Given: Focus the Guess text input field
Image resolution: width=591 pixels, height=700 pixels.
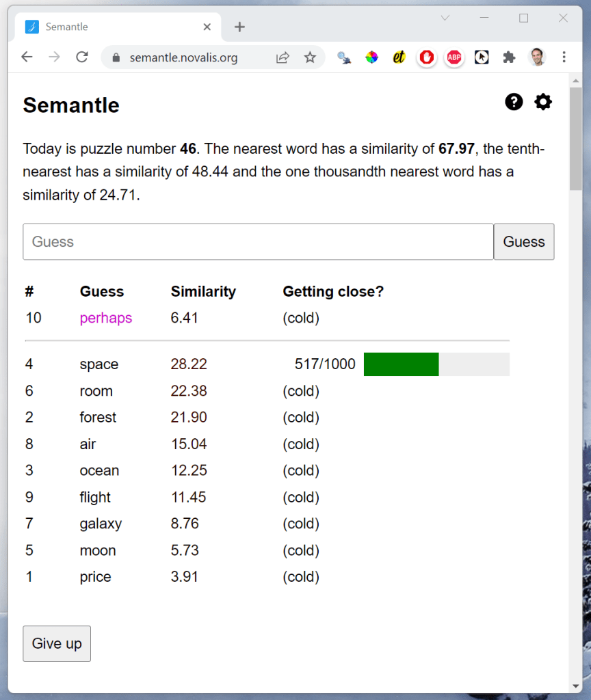Looking at the screenshot, I should (x=258, y=242).
